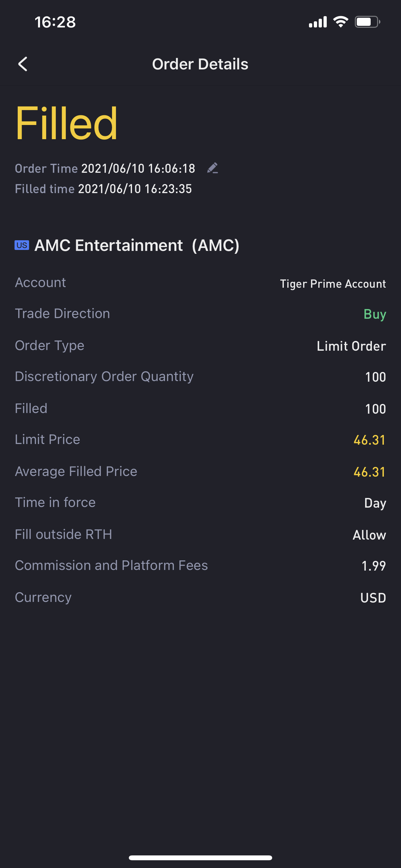The width and height of the screenshot is (401, 868).
Task: Tap the large yellow Filled status heading
Action: click(67, 123)
